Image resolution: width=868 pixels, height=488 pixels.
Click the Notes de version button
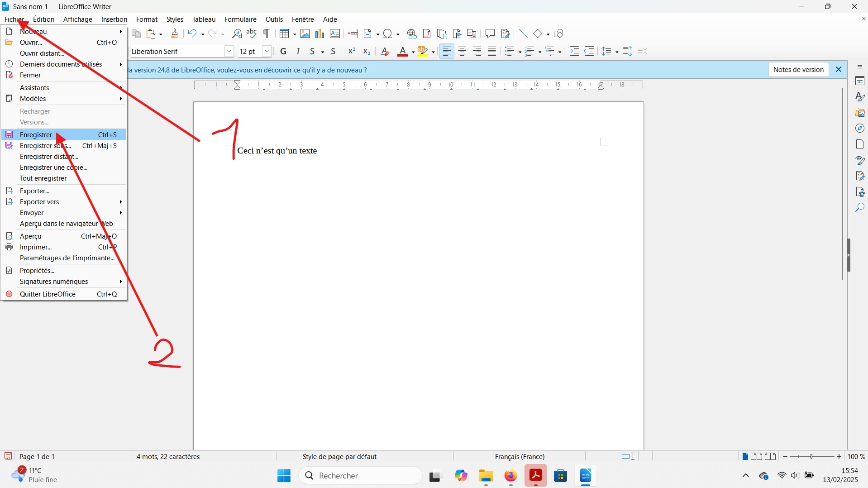(x=798, y=70)
